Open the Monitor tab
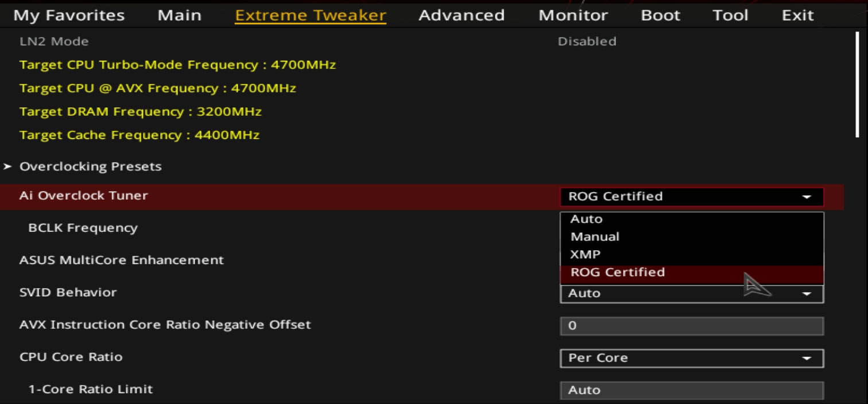Viewport: 868px width, 404px height. pos(573,15)
